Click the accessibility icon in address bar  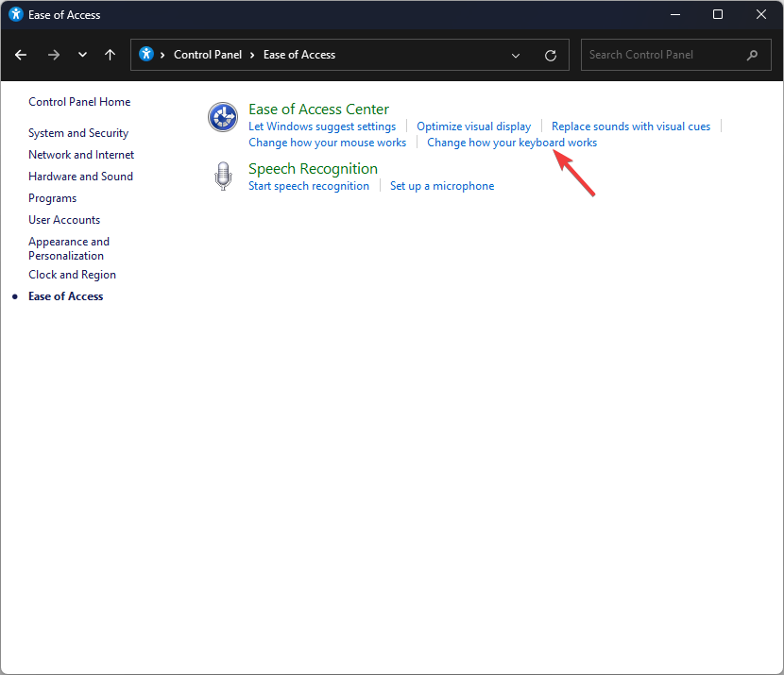click(x=146, y=54)
